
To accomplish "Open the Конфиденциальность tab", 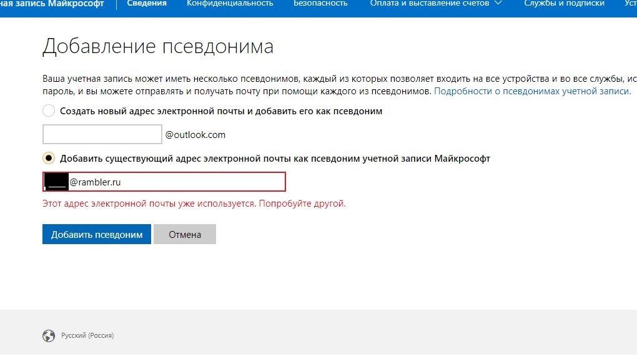I will click(x=230, y=3).
